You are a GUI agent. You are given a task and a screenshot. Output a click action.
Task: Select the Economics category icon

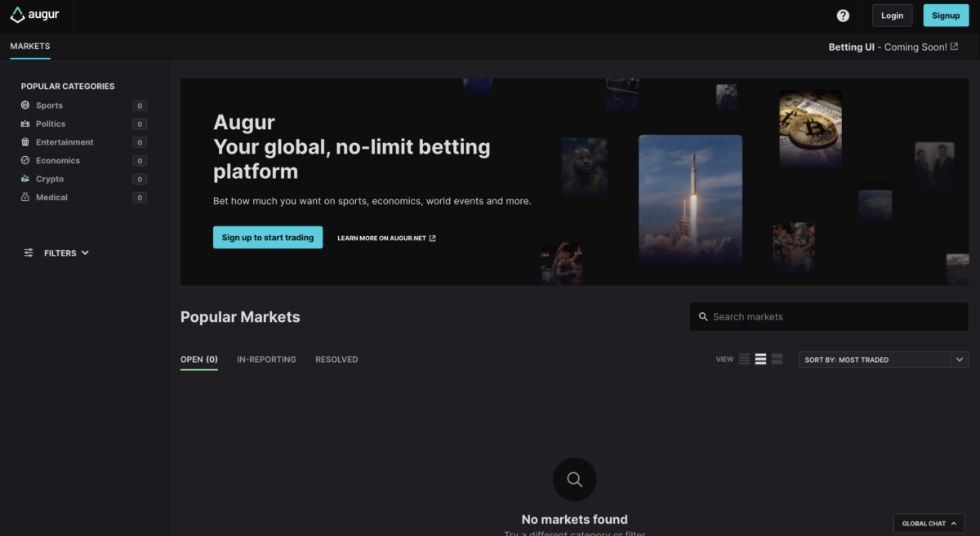coord(24,160)
